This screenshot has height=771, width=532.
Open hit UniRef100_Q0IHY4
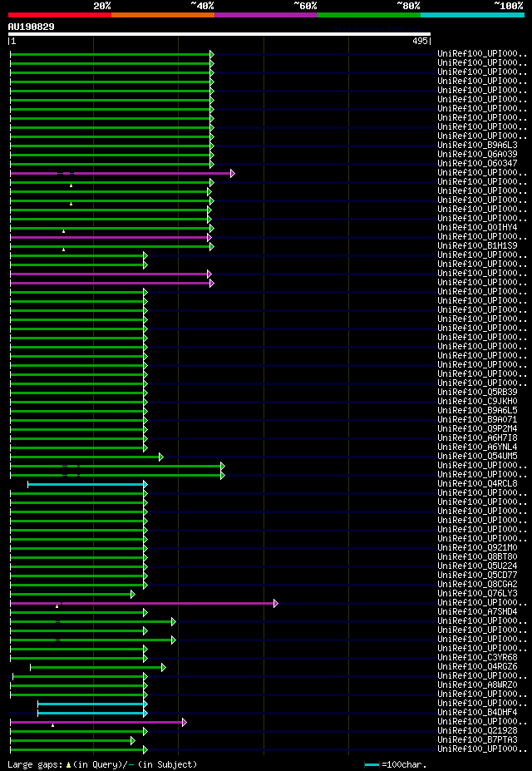(x=477, y=228)
